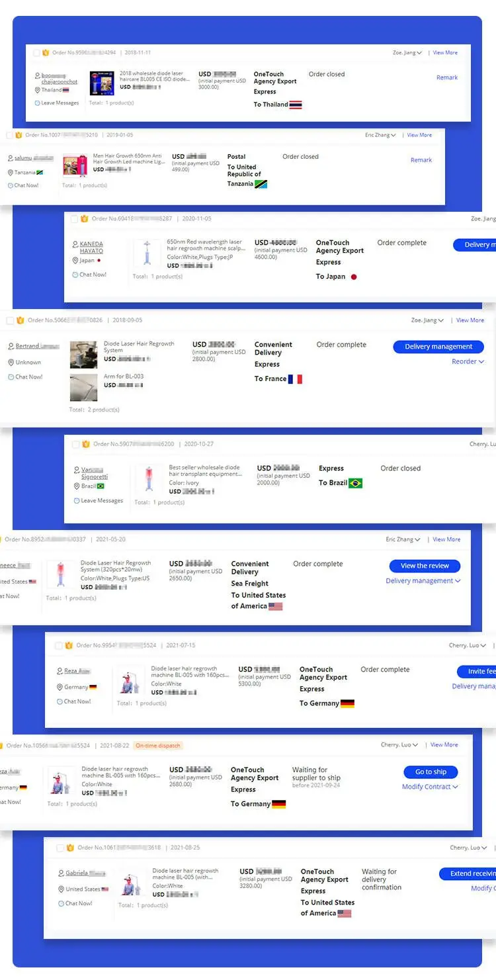
Task: Click the Brazil flag beside To Brazil
Action: pyautogui.click(x=355, y=483)
